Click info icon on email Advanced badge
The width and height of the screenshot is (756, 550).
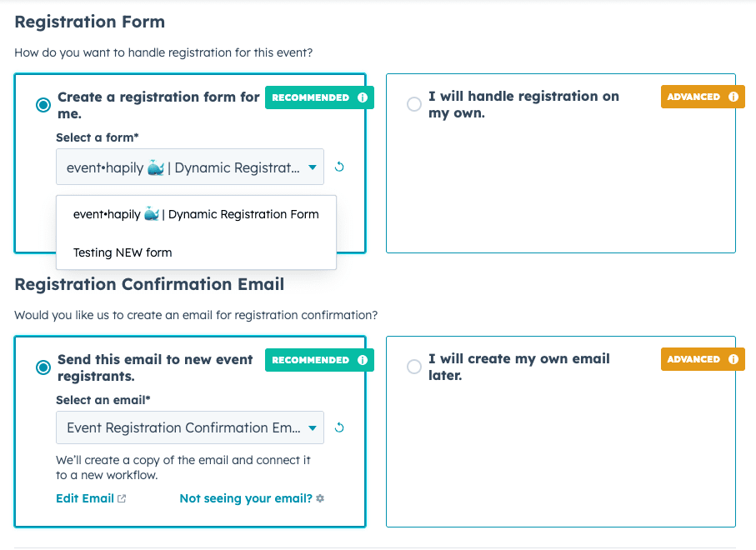tap(733, 359)
